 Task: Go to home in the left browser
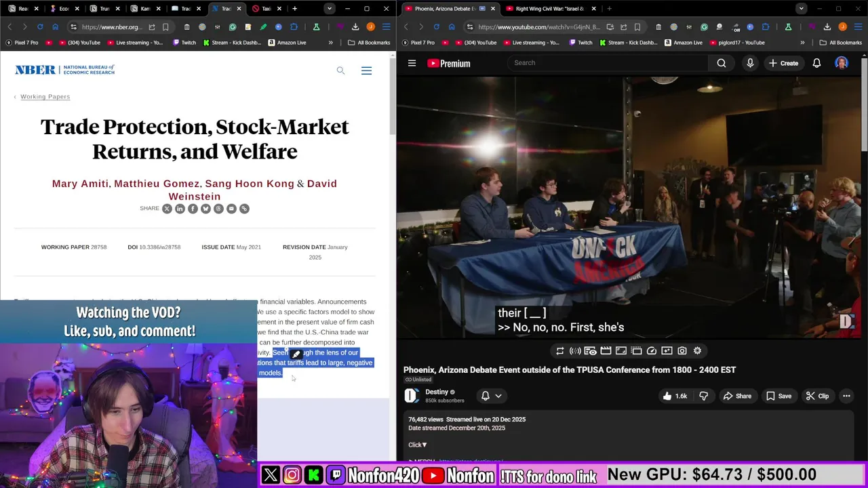tap(55, 27)
